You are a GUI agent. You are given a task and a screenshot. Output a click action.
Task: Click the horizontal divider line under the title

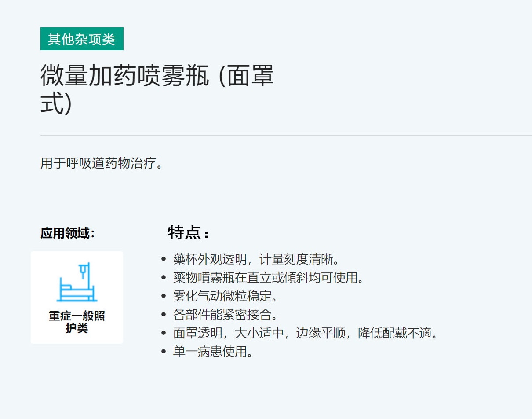coord(286,135)
